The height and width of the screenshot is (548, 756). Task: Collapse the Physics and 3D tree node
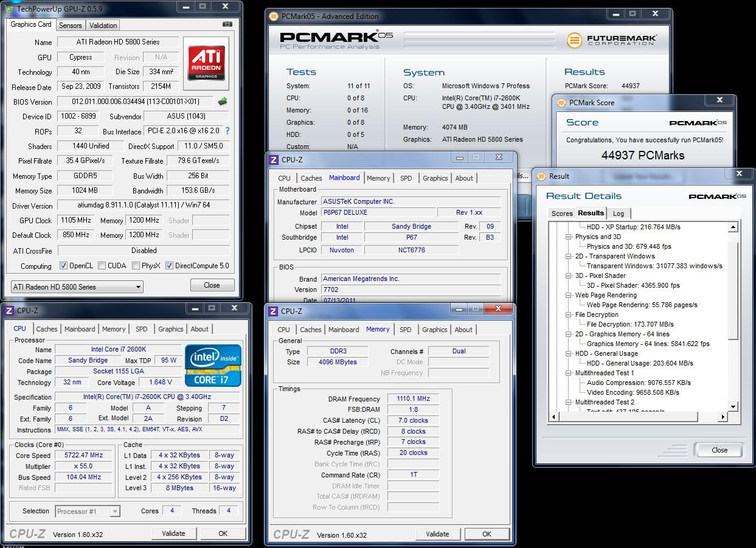pos(569,237)
